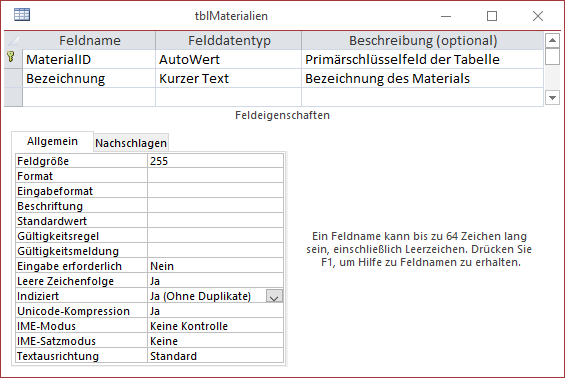Click scrollbar up arrow in field list
This screenshot has height=378, width=565.
pos(552,40)
